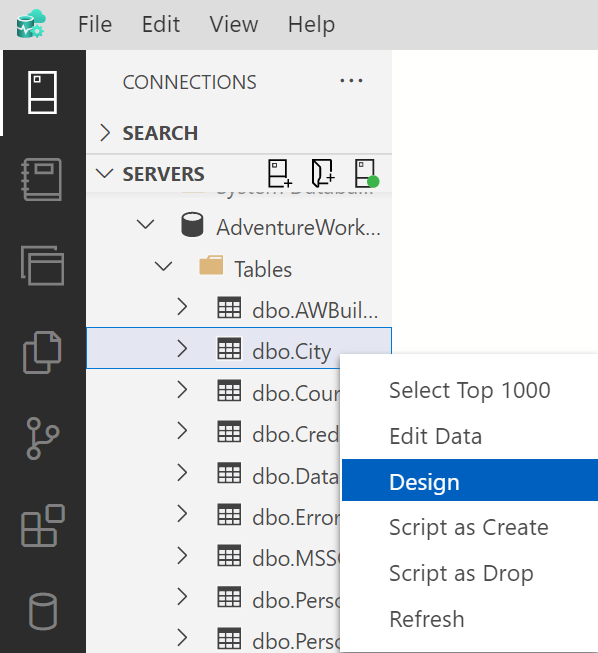598x653 pixels.
Task: Expand the dbo.Data table node
Action: point(182,473)
